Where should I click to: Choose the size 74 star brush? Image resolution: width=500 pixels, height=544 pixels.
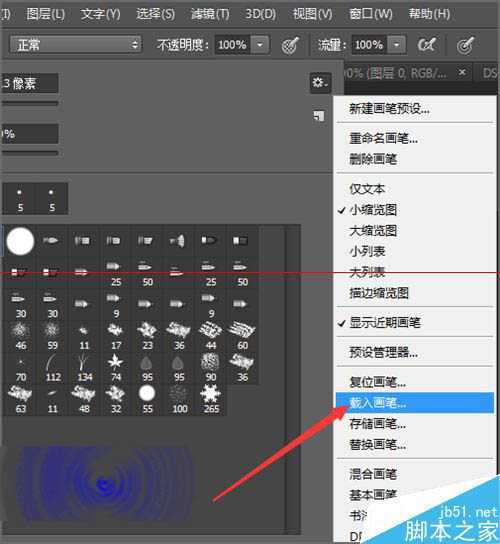pyautogui.click(x=116, y=368)
